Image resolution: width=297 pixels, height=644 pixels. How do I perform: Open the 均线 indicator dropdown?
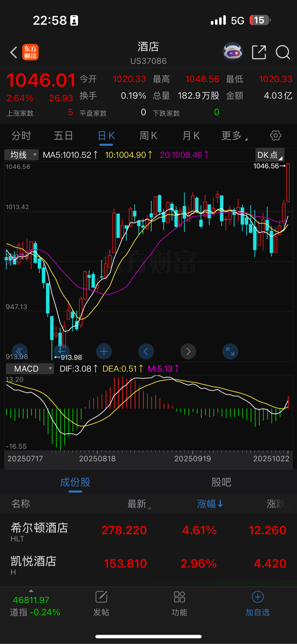(x=22, y=155)
